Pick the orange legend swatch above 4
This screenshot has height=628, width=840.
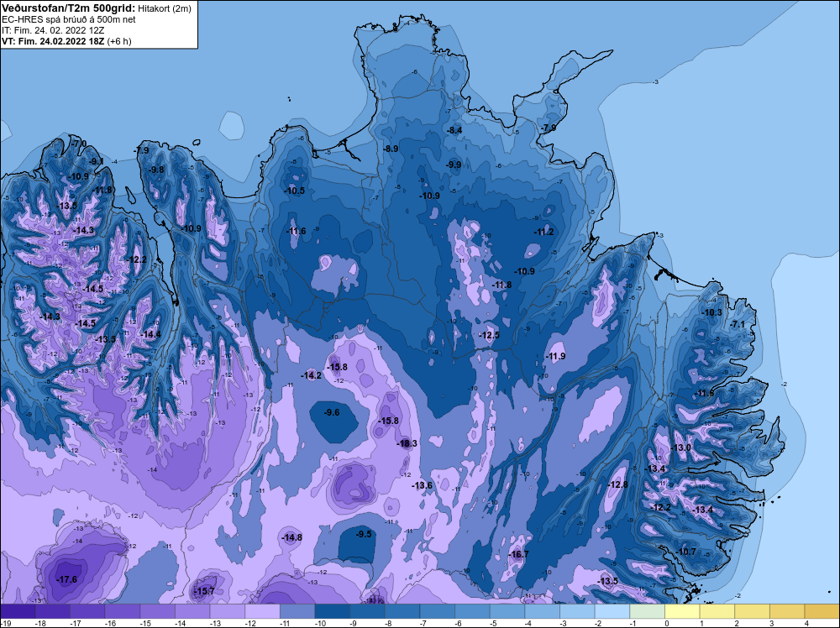coord(822,611)
